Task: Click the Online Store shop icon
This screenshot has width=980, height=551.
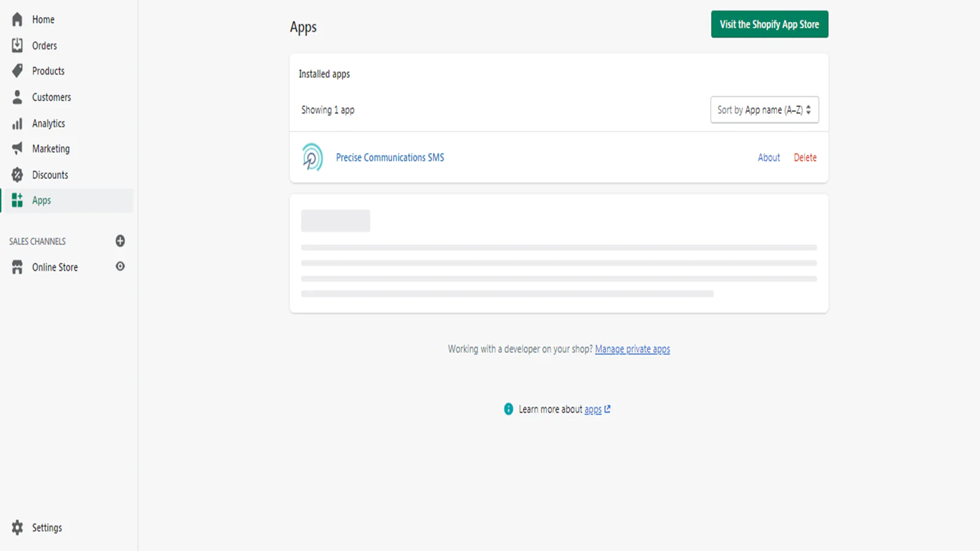Action: pyautogui.click(x=17, y=268)
